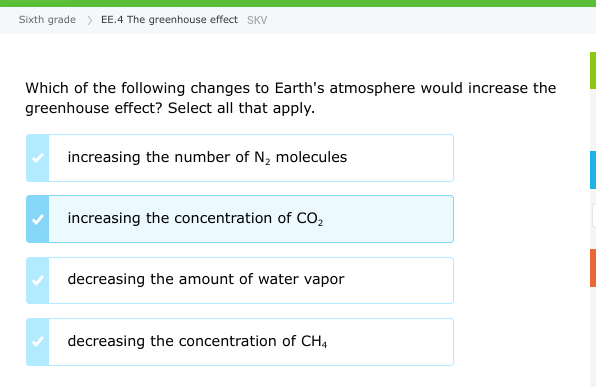Viewport: 596px width, 387px height.
Task: Click the question text about greenhouse effect
Action: pyautogui.click(x=291, y=98)
